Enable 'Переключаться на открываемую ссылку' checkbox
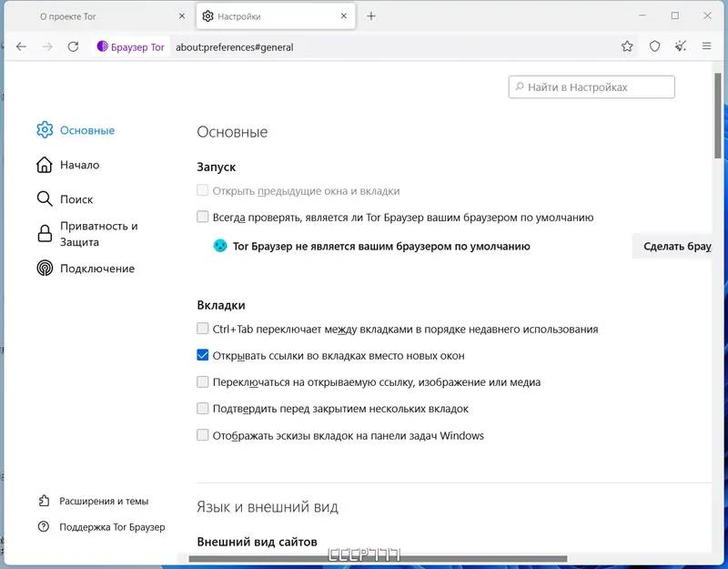Image resolution: width=728 pixels, height=569 pixels. tap(202, 381)
